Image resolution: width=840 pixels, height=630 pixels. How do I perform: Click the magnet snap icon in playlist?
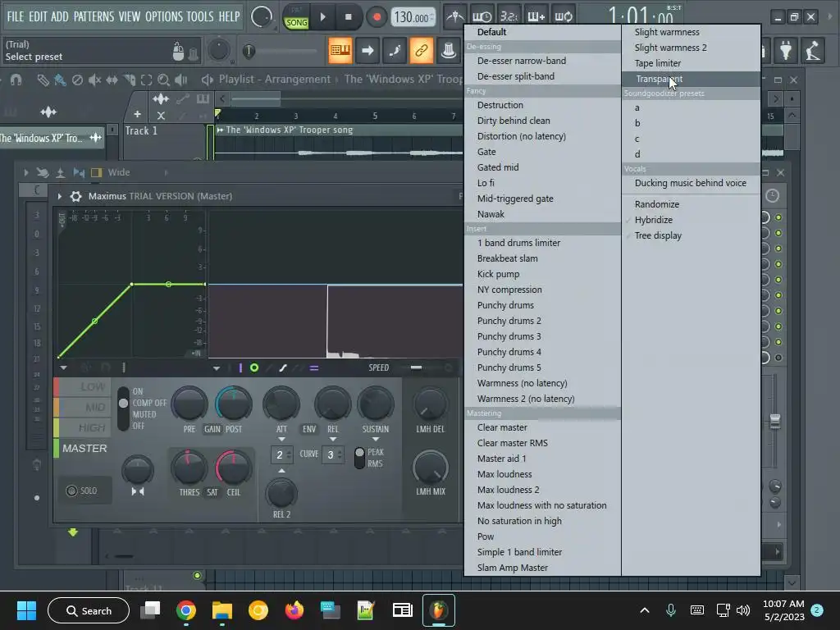(x=16, y=80)
